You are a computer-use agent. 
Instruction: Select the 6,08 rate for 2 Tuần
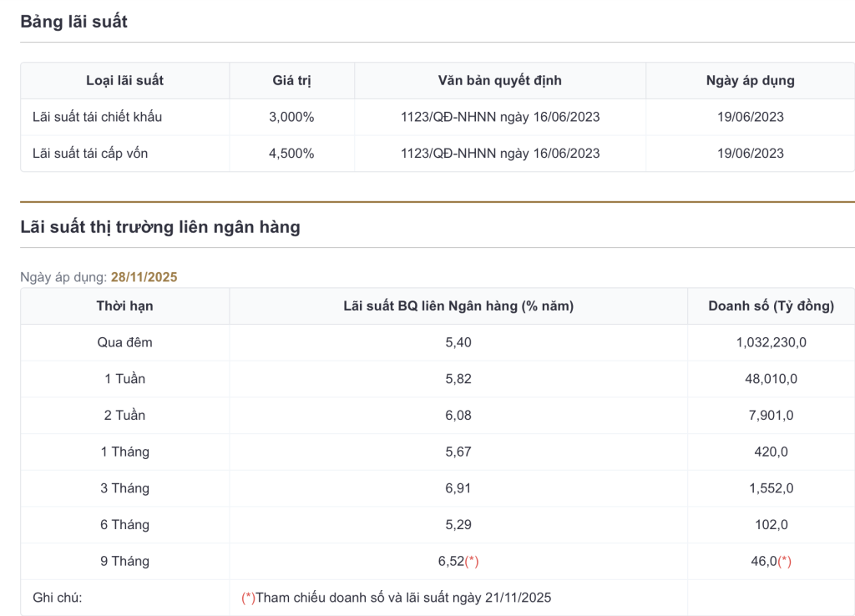458,415
